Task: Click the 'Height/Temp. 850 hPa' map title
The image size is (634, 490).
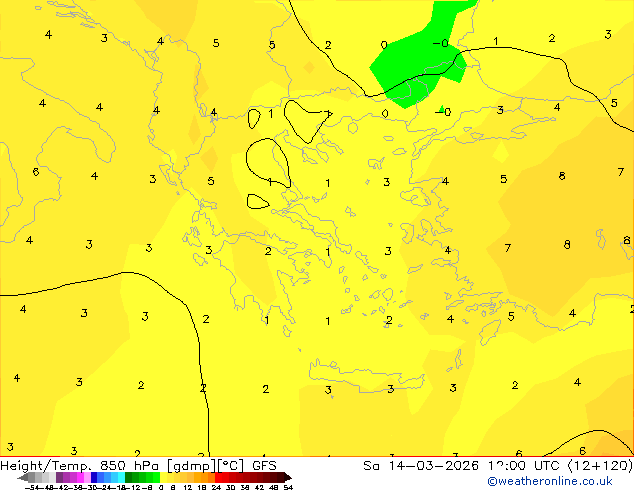Action: [80, 466]
